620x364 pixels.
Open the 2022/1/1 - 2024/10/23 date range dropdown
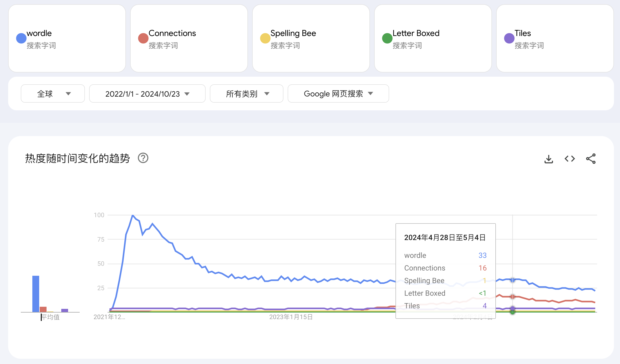coord(147,93)
